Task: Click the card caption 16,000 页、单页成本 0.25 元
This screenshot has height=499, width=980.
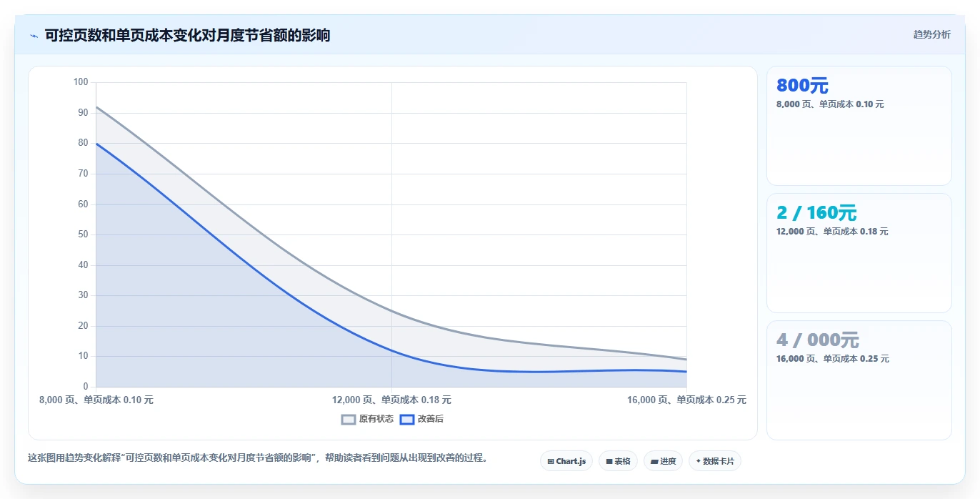Action: [833, 359]
